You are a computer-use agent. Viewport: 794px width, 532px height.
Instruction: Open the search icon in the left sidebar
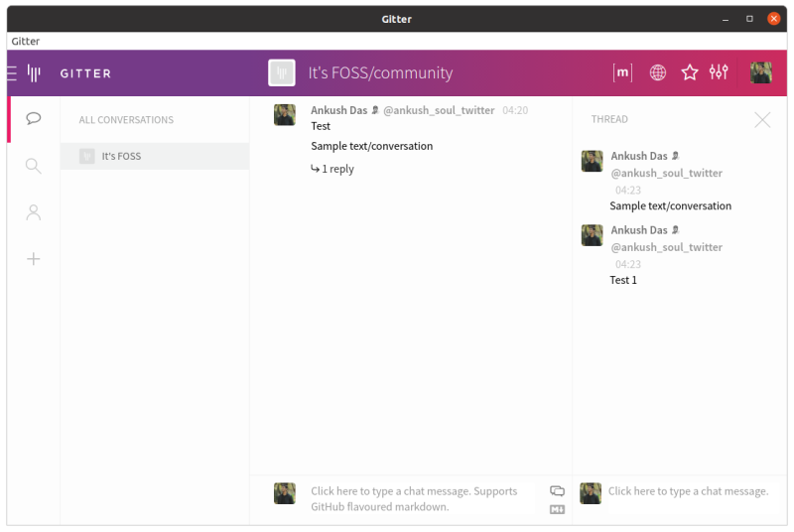point(34,166)
